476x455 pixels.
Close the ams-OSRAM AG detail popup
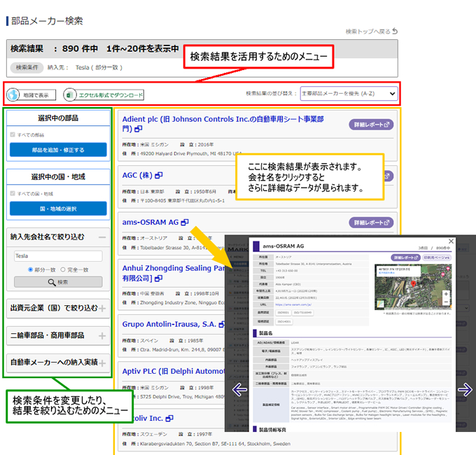[x=450, y=241]
